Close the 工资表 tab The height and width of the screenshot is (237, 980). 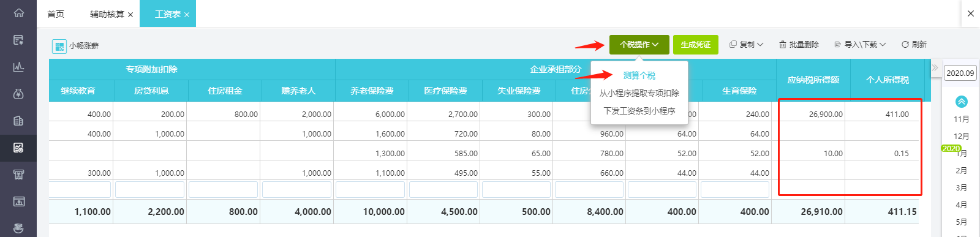(187, 15)
